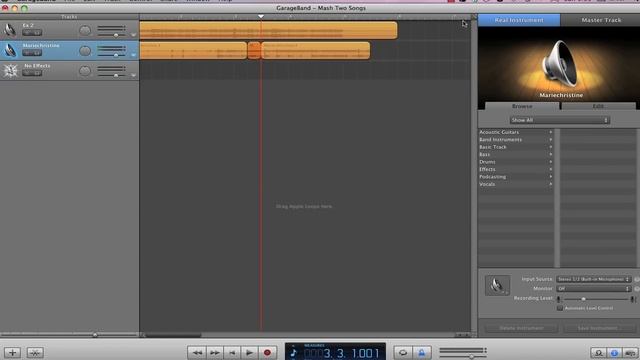640x360 pixels.
Task: Click the Delete Instrument button
Action: tap(521, 328)
